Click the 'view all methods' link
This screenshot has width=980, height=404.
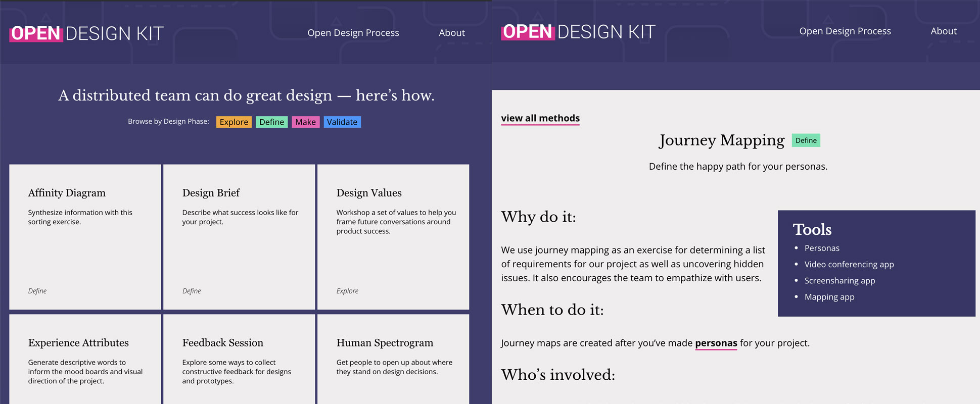coord(540,118)
